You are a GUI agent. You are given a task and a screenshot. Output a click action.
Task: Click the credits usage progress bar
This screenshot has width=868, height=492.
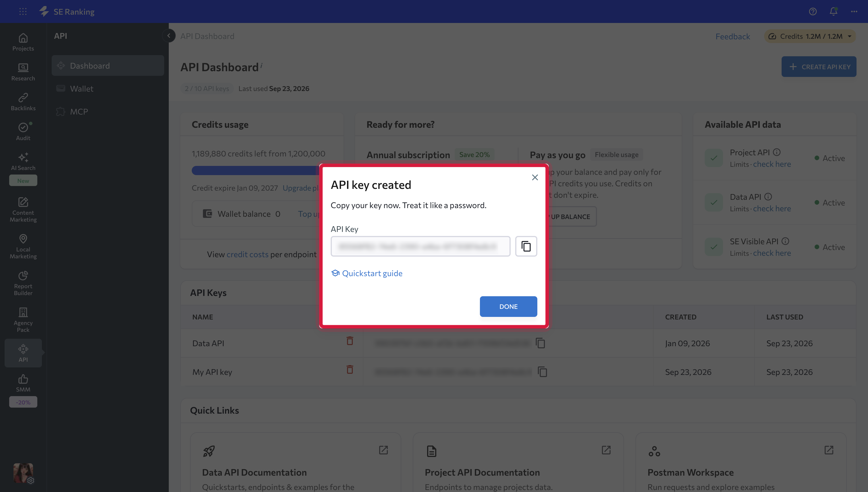point(255,170)
